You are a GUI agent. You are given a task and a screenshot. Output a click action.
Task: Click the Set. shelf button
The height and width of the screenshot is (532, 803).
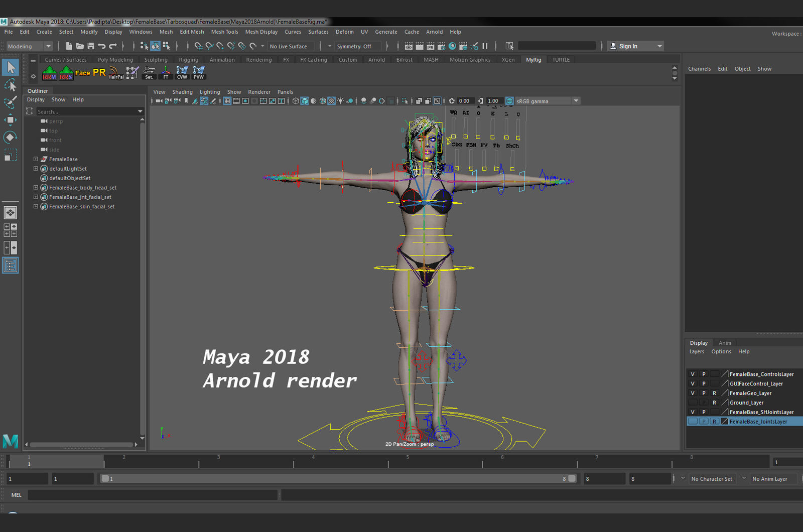coord(149,73)
